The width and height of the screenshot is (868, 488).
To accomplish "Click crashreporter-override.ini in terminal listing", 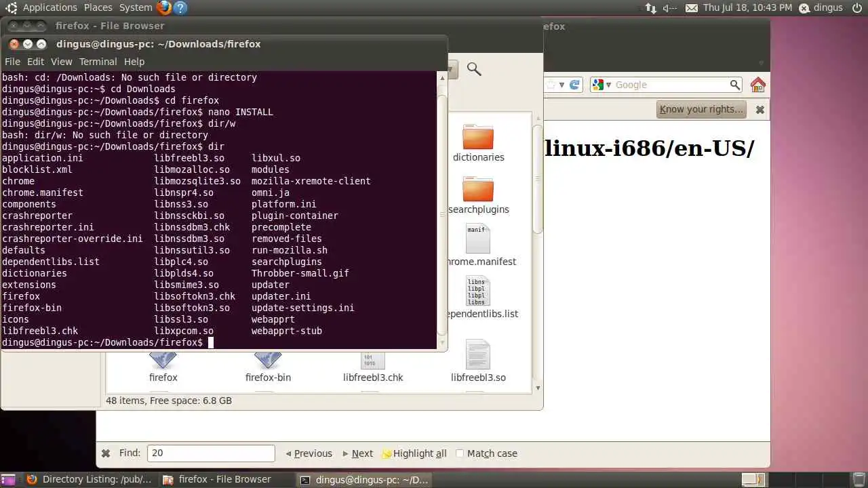I will point(73,239).
